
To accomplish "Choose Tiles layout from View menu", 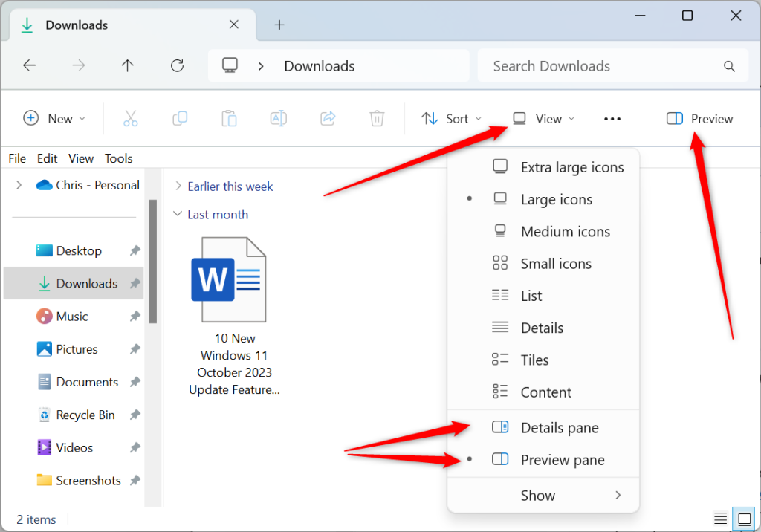I will tap(534, 360).
